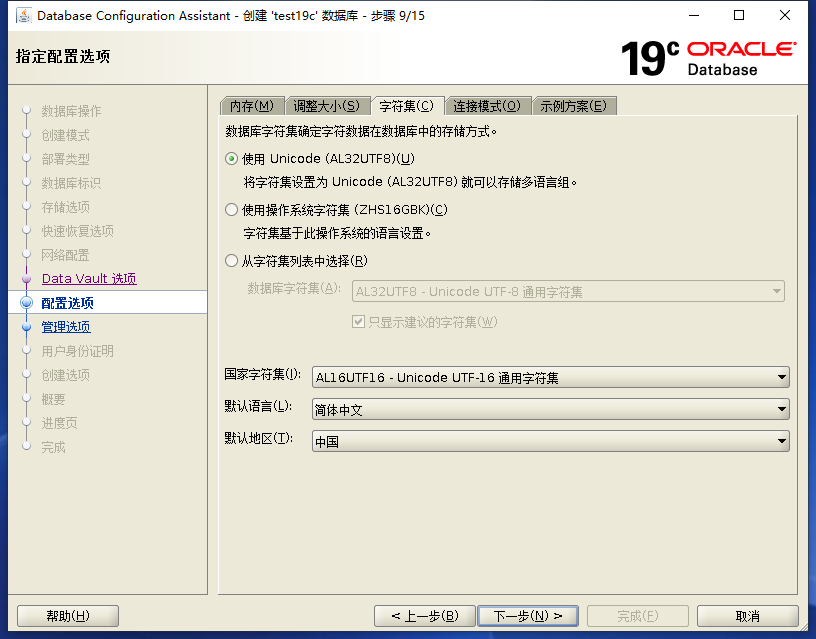Image resolution: width=816 pixels, height=639 pixels.
Task: Select operating system charset ZHS16GBK radio
Action: click(x=232, y=210)
